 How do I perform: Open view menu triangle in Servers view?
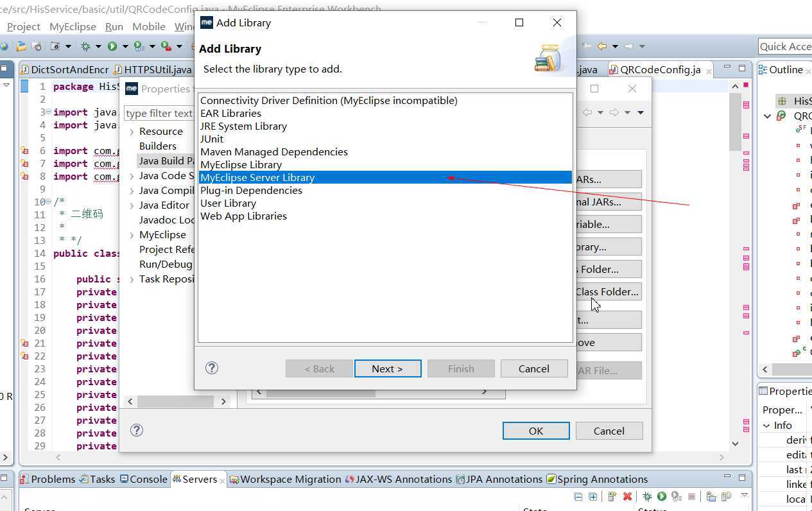coord(745,496)
